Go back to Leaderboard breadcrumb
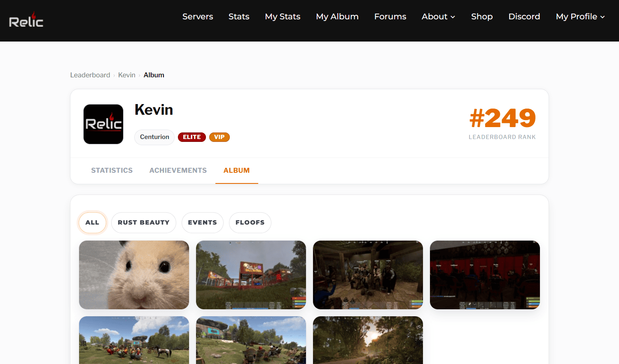The width and height of the screenshot is (619, 364). [90, 75]
